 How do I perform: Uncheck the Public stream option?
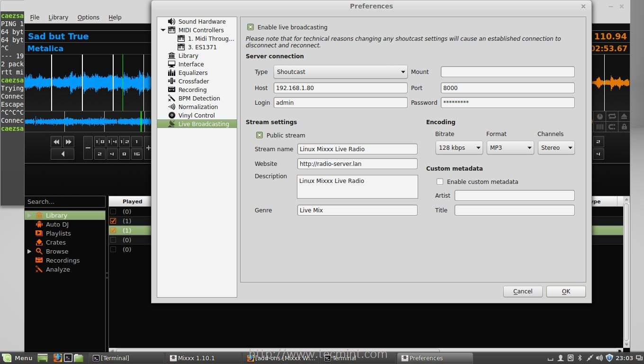pos(259,135)
